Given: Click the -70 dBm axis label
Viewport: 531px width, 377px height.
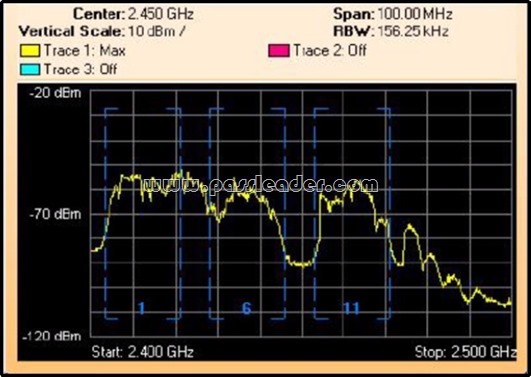Looking at the screenshot, I should (x=56, y=214).
